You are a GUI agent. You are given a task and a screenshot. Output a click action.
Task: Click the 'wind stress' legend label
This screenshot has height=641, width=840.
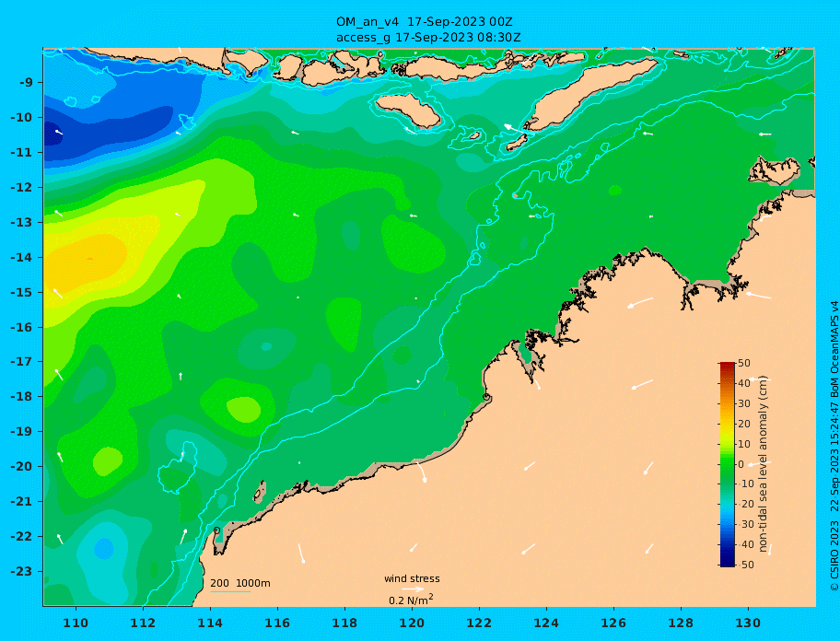[x=412, y=578]
